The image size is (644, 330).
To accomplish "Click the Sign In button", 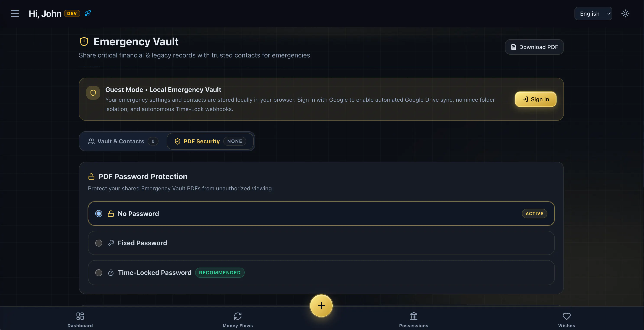I will 536,99.
